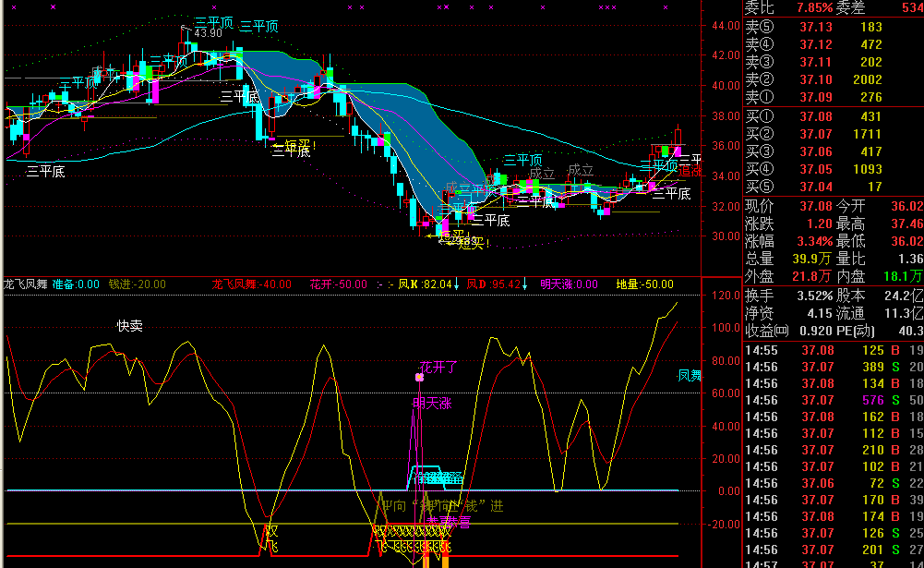Click the 43.90 high-price marker
The image size is (924, 568).
tap(208, 33)
